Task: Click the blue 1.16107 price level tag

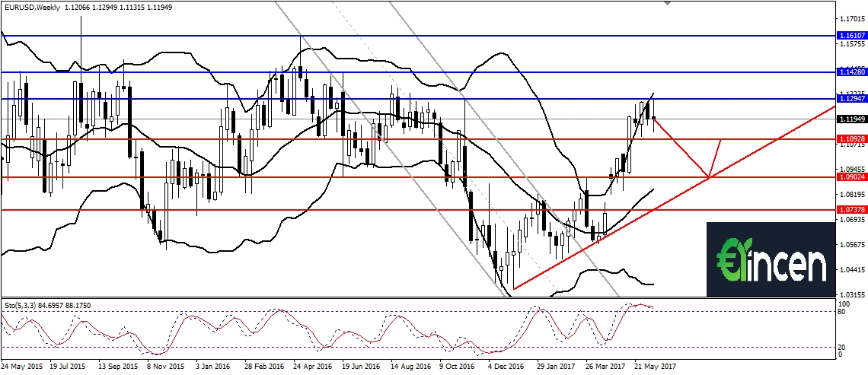Action: click(x=850, y=35)
